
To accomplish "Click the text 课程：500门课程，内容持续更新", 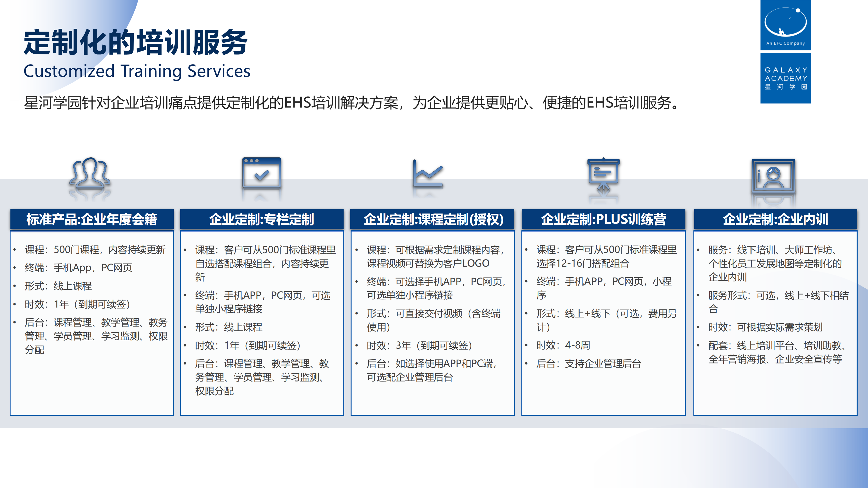I will point(95,250).
